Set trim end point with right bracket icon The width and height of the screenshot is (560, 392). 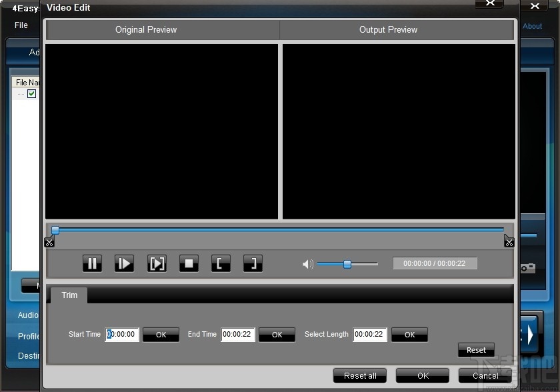click(x=252, y=263)
